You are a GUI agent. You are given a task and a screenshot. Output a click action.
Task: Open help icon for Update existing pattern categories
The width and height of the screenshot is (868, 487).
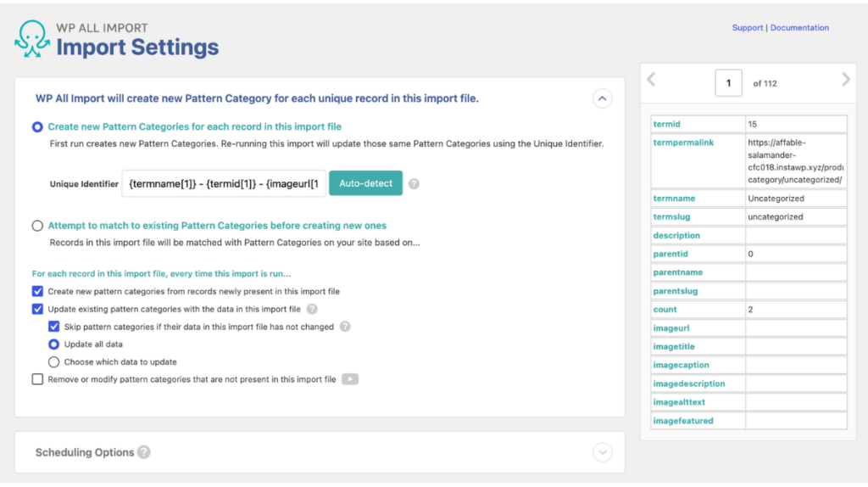point(312,309)
